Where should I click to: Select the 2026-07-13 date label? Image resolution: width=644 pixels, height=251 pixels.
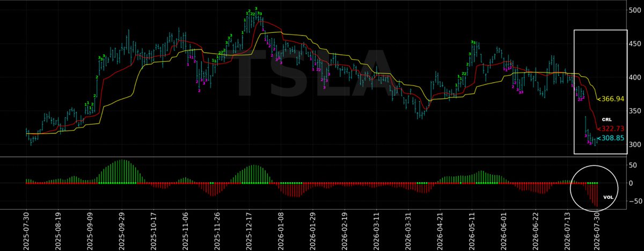click(566, 230)
